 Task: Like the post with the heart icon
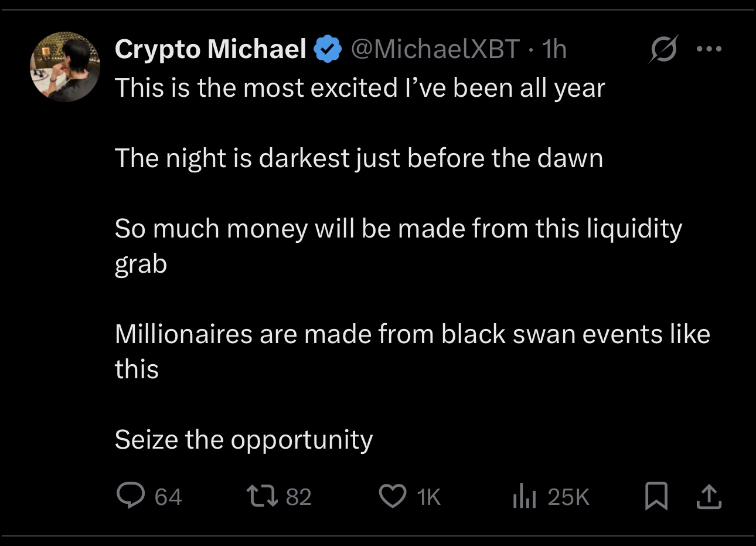(x=392, y=496)
